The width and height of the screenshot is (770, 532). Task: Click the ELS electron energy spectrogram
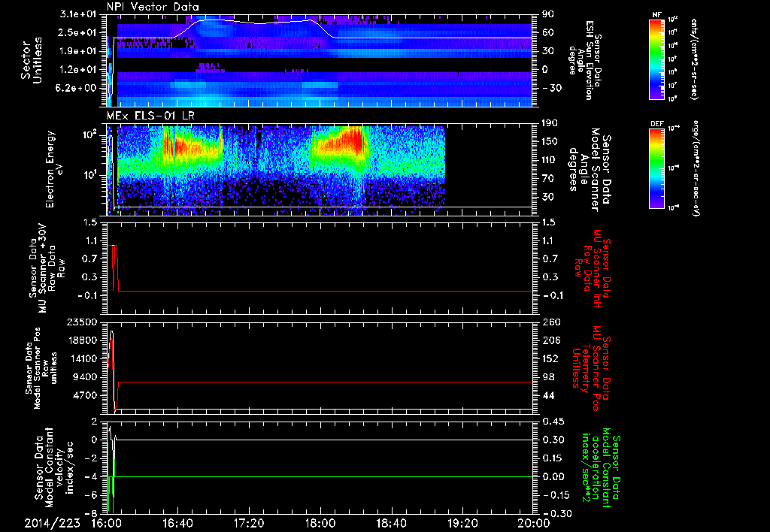[320, 169]
